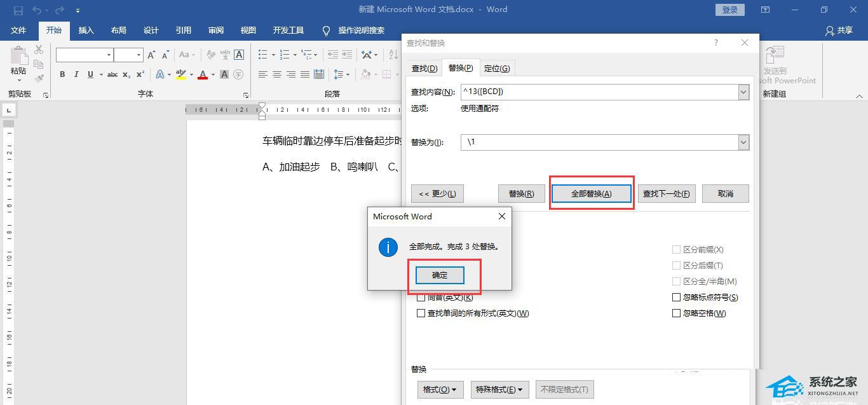The height and width of the screenshot is (405, 868).
Task: Open dialog help question mark
Action: (x=716, y=43)
